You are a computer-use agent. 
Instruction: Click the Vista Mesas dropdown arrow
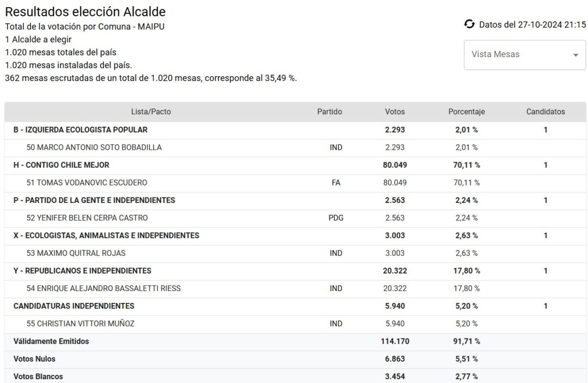[575, 55]
